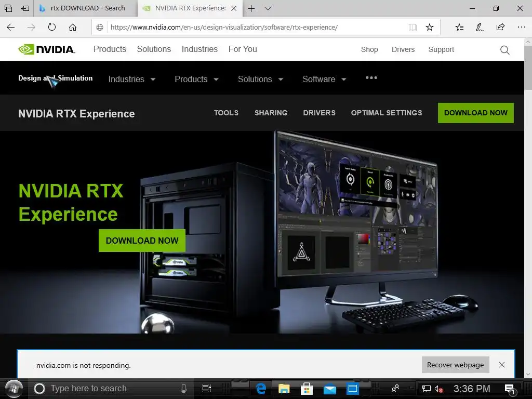Click the Add notes pen icon
The width and height of the screenshot is (532, 399).
480,27
